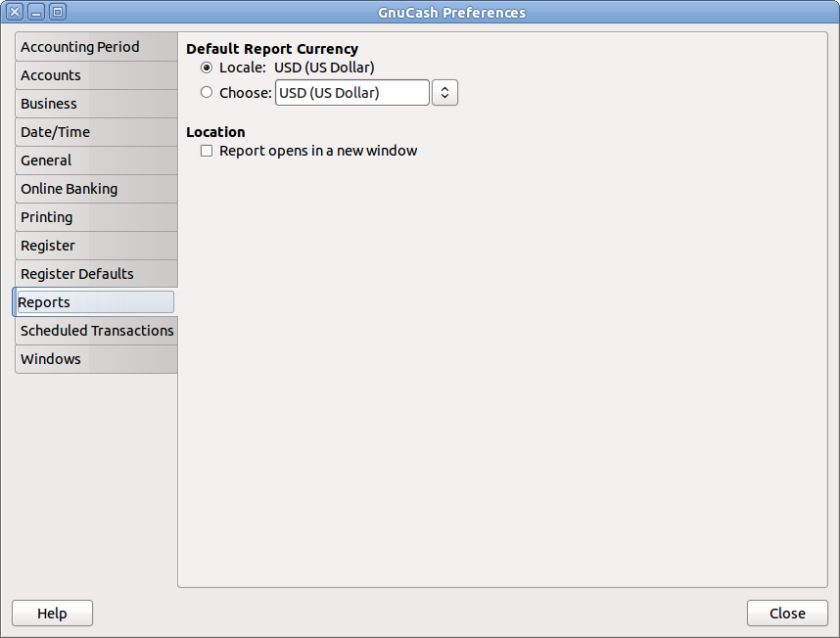This screenshot has height=638, width=840.
Task: Click the Default Report Currency heading
Action: coord(272,49)
